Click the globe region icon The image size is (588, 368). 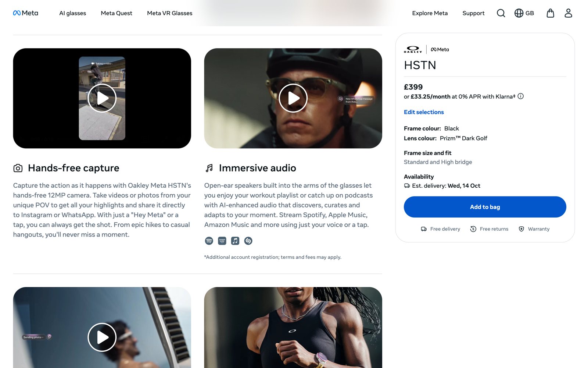click(519, 13)
